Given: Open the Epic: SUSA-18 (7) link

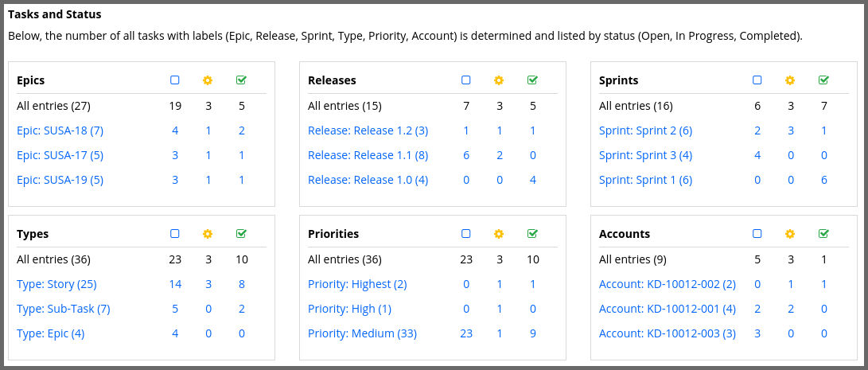Looking at the screenshot, I should [60, 130].
